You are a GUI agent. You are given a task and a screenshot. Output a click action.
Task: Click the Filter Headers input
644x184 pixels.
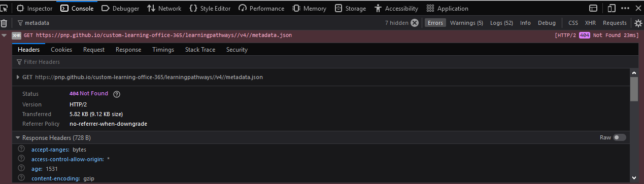(x=325, y=62)
